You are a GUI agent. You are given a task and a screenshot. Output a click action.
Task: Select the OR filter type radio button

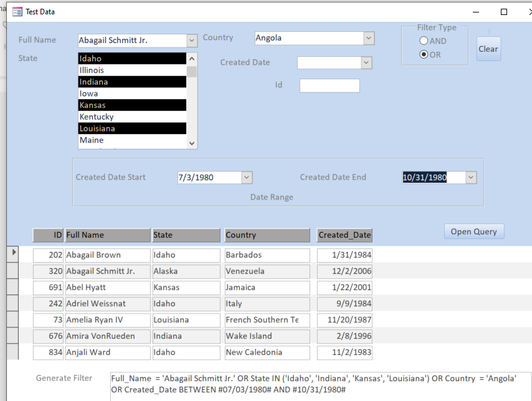click(424, 54)
